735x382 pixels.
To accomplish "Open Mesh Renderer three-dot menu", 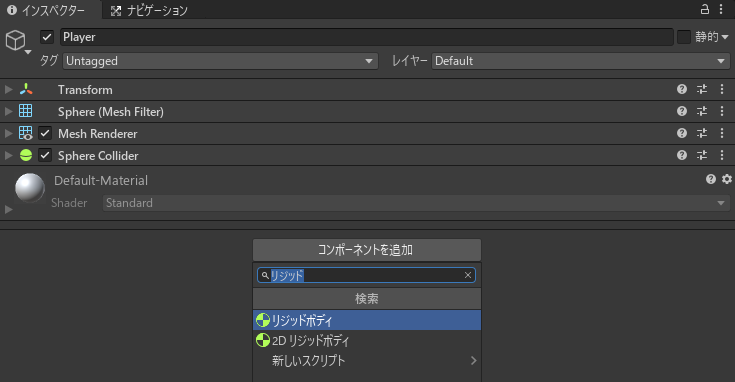I will (x=722, y=133).
